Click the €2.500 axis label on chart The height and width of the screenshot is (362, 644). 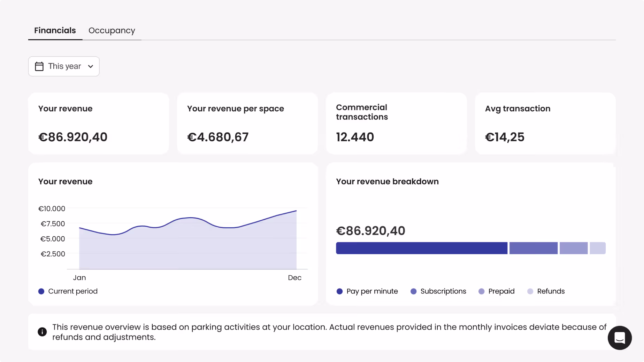point(53,254)
